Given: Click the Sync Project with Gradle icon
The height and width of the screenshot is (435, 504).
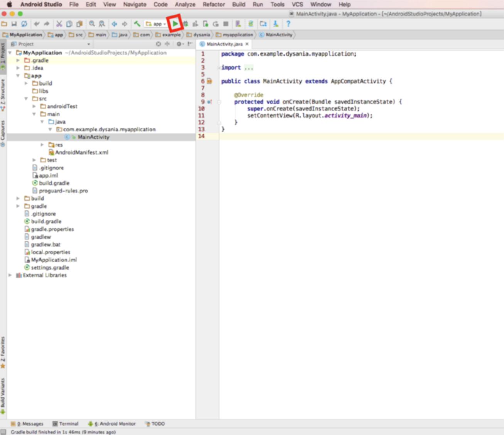Looking at the screenshot, I should (251, 24).
